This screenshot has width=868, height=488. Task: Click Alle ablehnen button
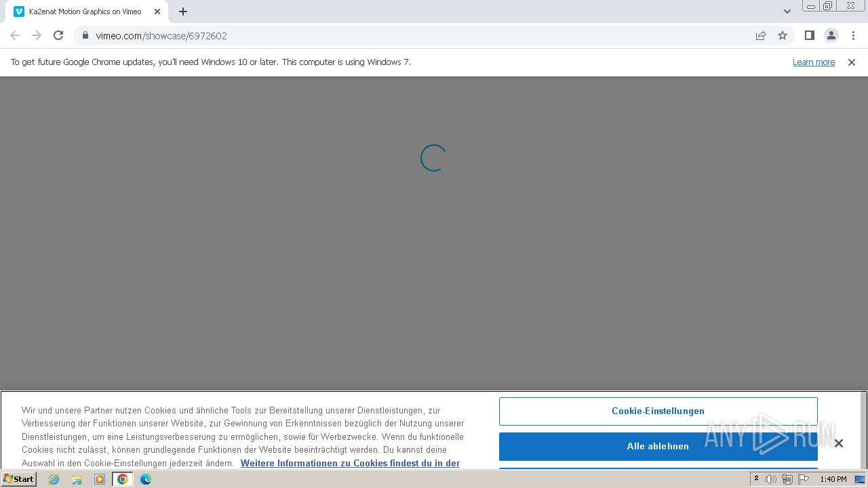(658, 446)
